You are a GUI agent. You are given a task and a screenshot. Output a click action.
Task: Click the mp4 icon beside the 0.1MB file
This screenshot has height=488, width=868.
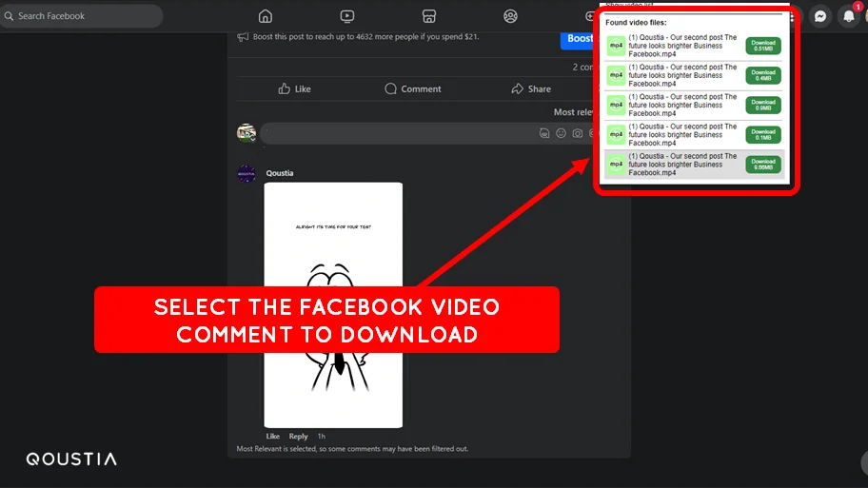pyautogui.click(x=616, y=134)
